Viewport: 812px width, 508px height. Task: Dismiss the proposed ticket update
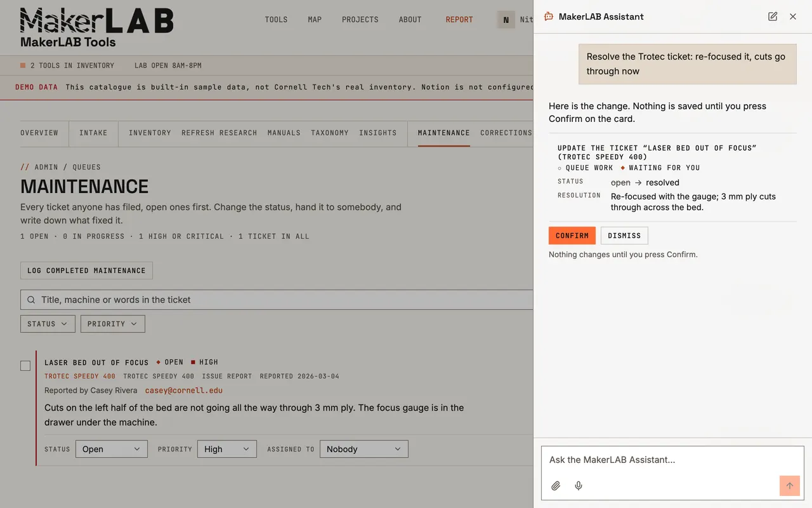pos(624,236)
